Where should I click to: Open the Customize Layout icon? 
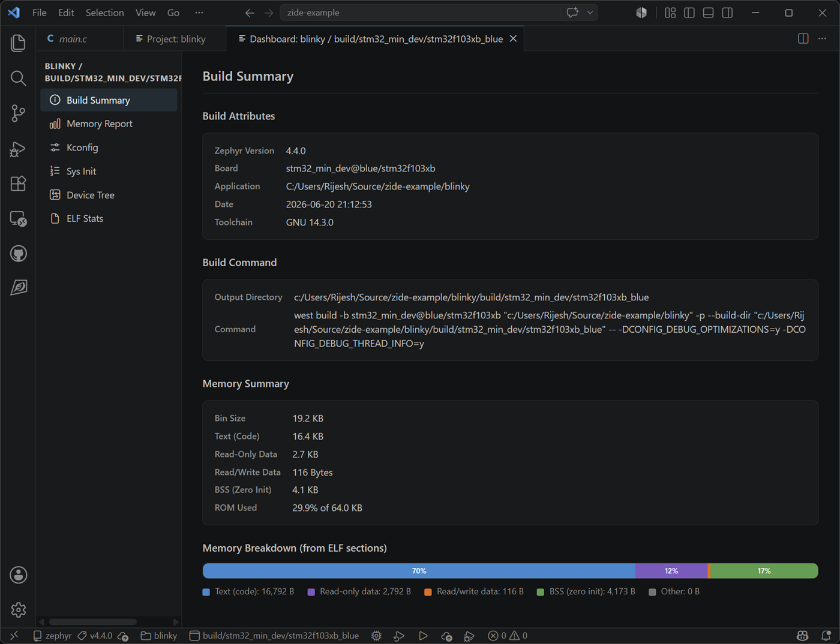(670, 13)
